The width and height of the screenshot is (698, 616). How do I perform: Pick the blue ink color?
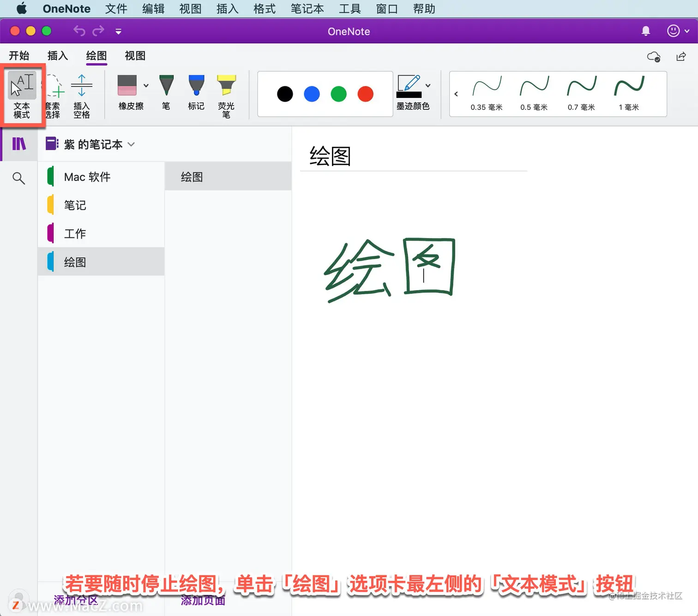312,94
